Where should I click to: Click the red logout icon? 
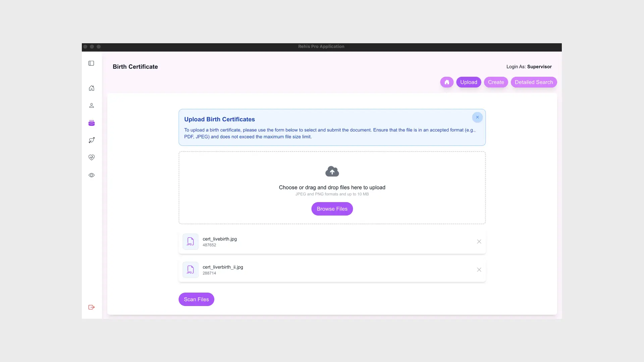click(x=92, y=307)
